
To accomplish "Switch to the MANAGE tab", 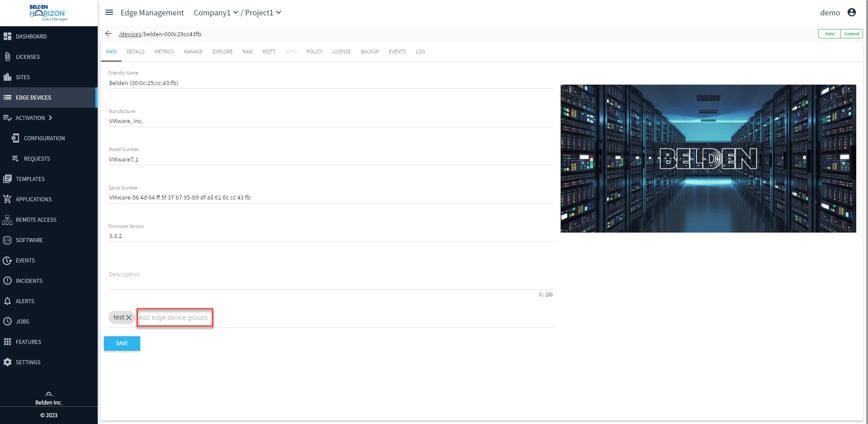I will click(x=193, y=52).
